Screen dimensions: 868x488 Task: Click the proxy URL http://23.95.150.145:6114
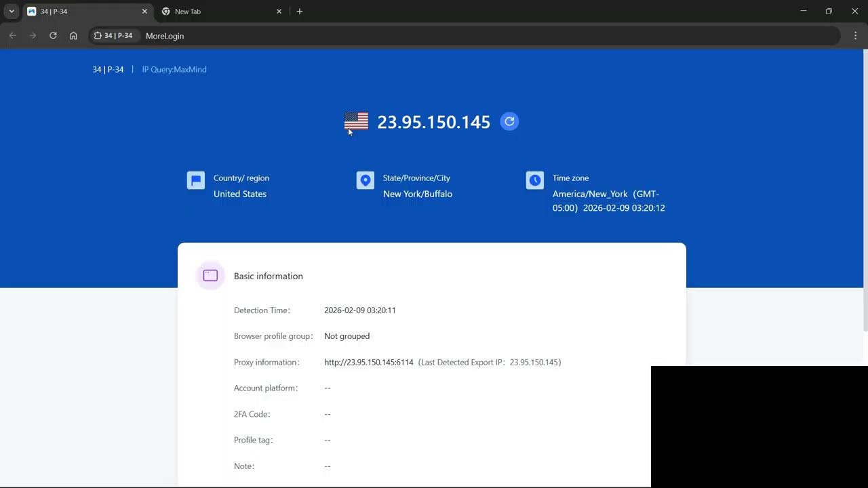[369, 363]
